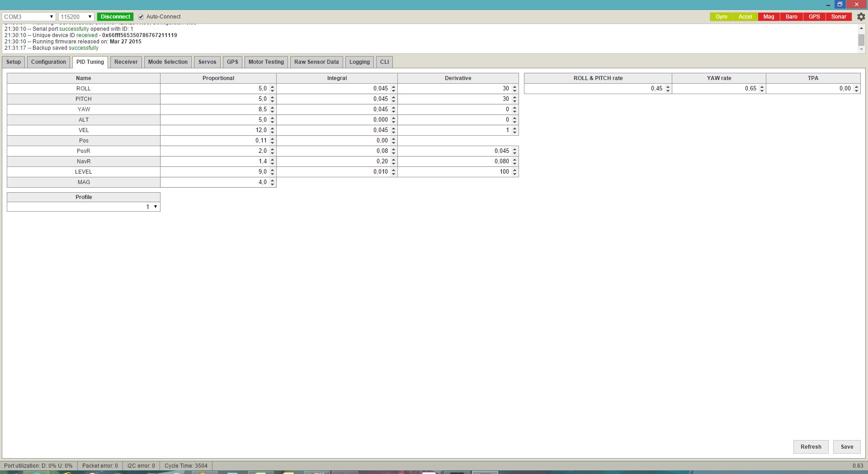Click the Baro sensor indicator
Screen dimensions: 868x474
[x=791, y=17]
